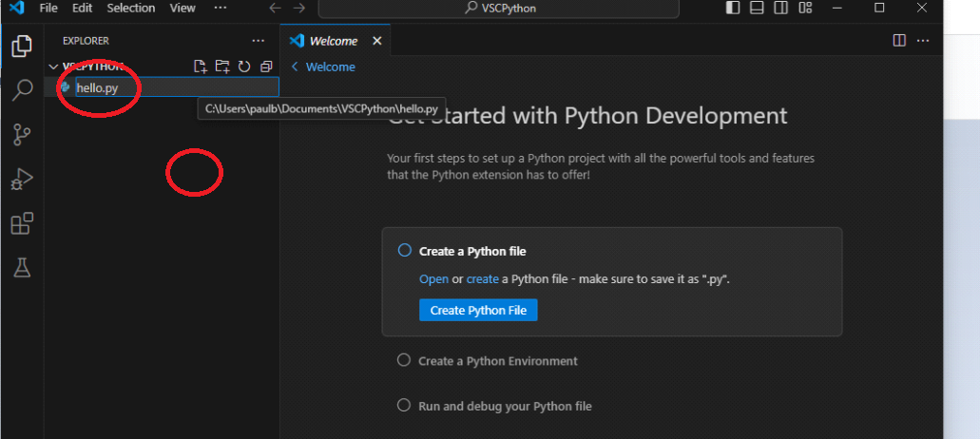Open the Selection menu
980x439 pixels.
(130, 8)
